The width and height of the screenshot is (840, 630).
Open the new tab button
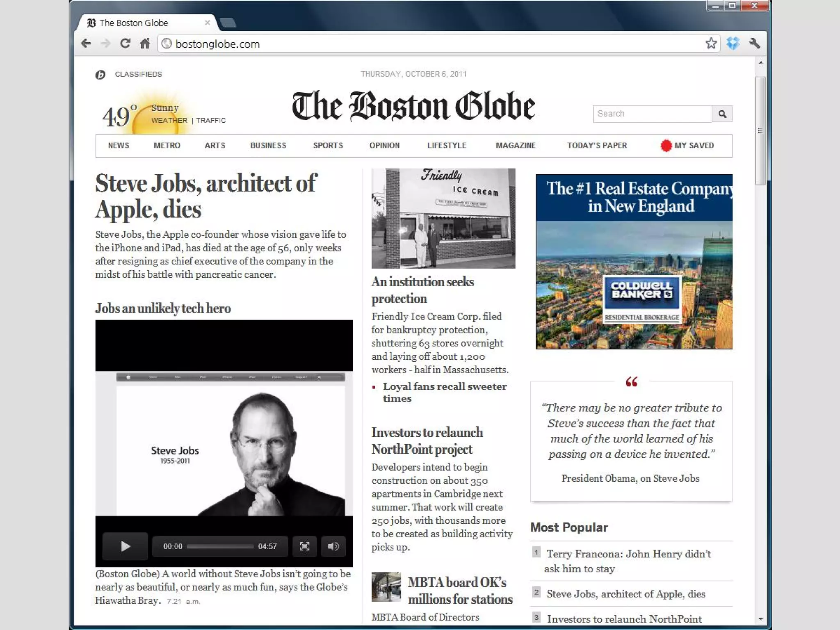228,23
